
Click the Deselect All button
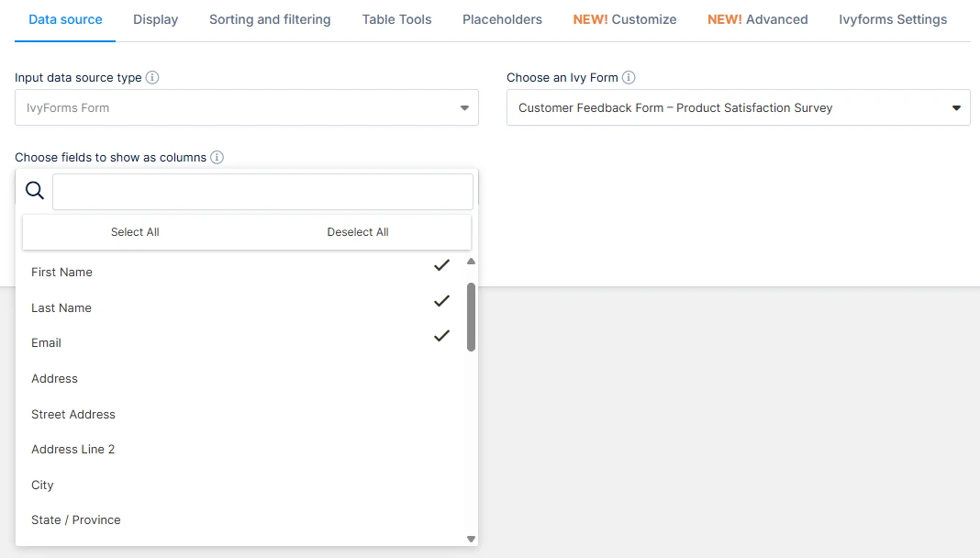click(358, 232)
